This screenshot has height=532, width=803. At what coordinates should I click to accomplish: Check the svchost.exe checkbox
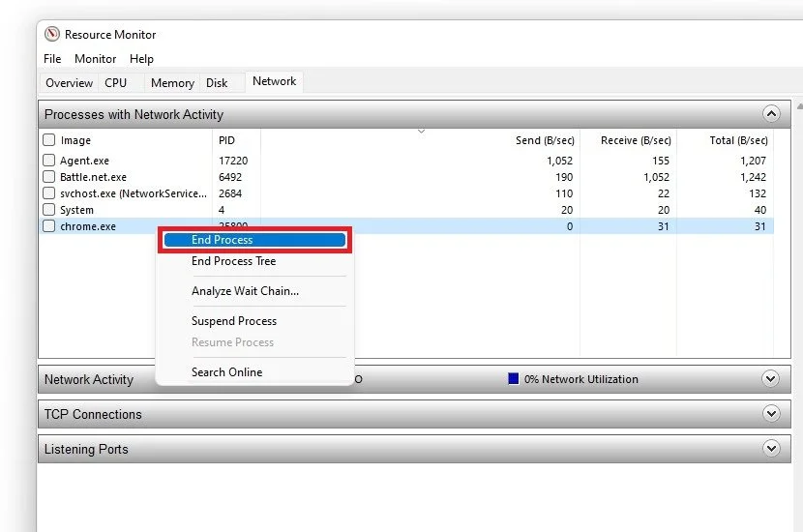[x=48, y=193]
